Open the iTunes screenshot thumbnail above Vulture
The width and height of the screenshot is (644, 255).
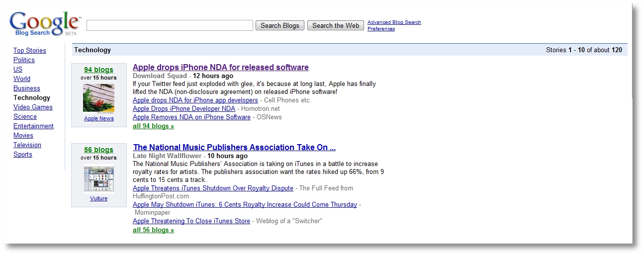(x=98, y=178)
